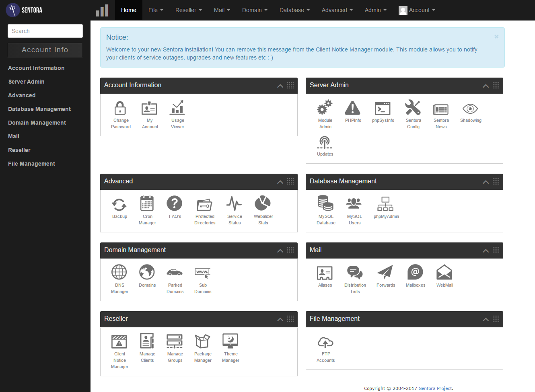Viewport: 535px width, 392px height.
Task: Collapse the Account Information panel
Action: [x=280, y=86]
